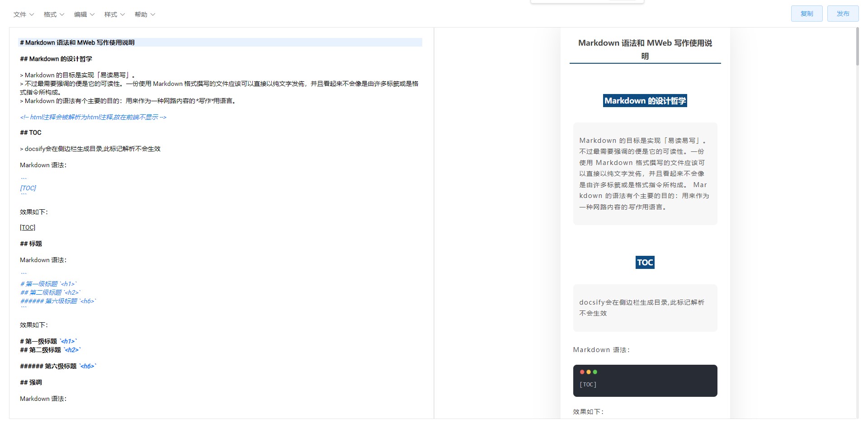Image resolution: width=868 pixels, height=428 pixels.
Task: Click the blue HTML comment line in the editor
Action: pyautogui.click(x=93, y=117)
